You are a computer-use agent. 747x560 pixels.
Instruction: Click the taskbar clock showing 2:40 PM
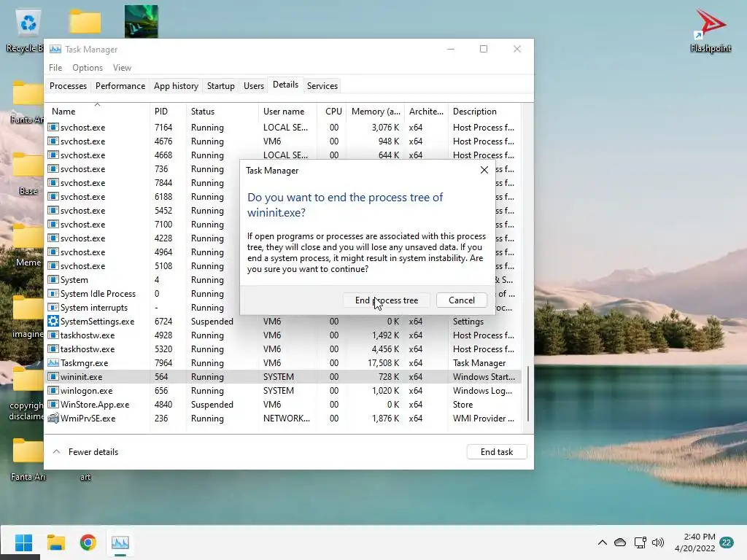695,542
